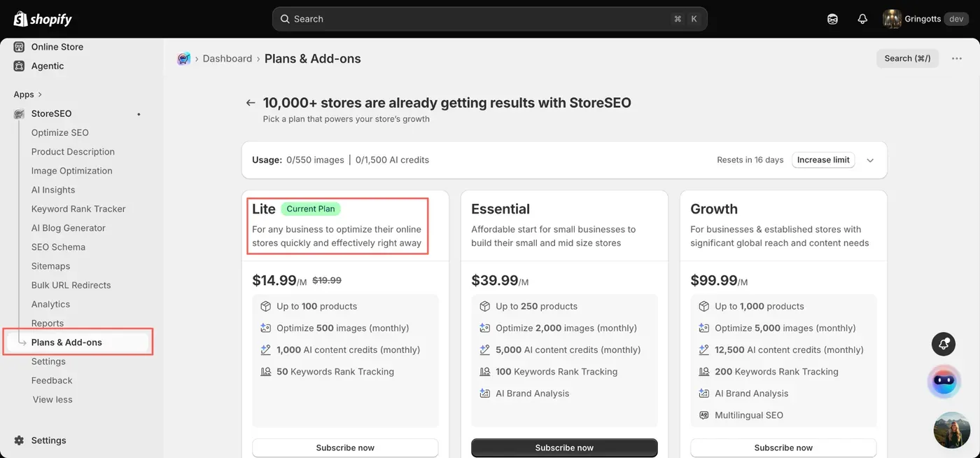Screen dimensions: 980x458
Task: Click the Shopify logo
Action: (x=43, y=19)
